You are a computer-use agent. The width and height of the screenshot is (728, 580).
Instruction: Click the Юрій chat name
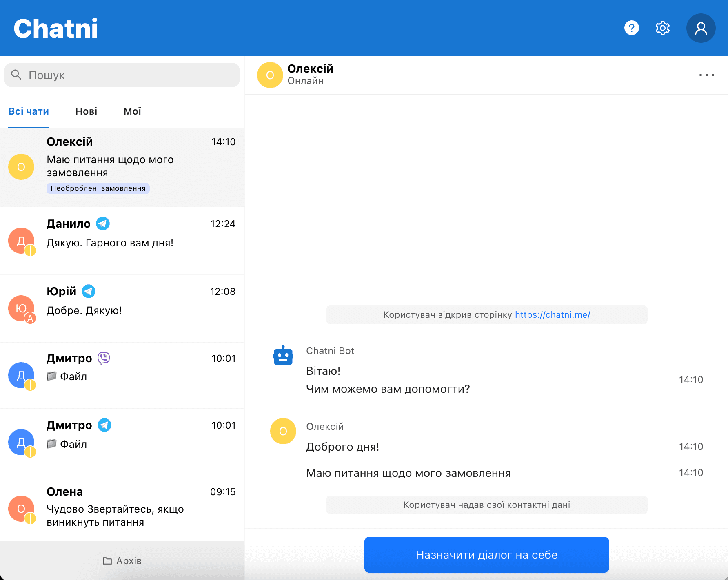click(x=61, y=291)
